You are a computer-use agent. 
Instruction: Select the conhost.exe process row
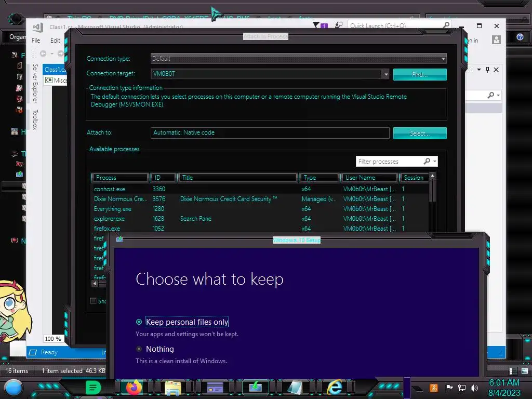[260, 189]
